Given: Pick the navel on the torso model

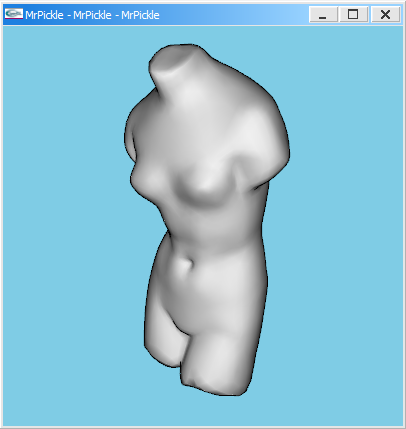Looking at the screenshot, I should pyautogui.click(x=185, y=267).
